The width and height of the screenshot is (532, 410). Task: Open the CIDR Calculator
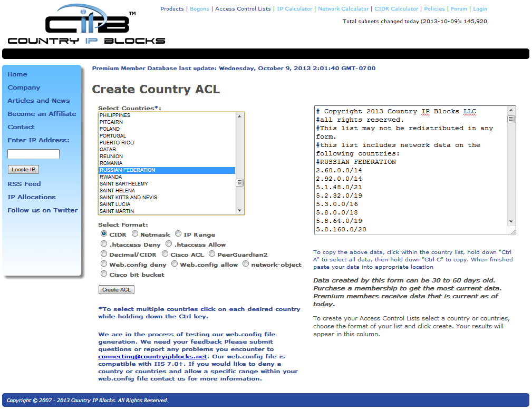point(396,9)
